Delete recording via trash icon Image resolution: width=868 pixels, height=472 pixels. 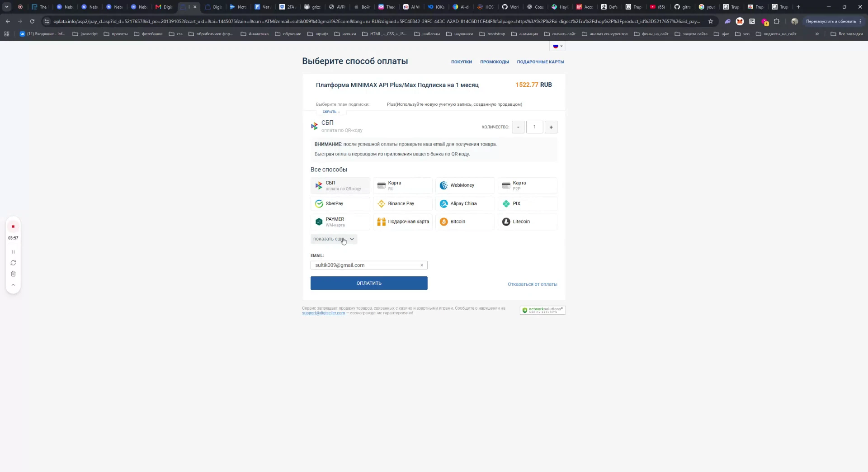(x=13, y=274)
